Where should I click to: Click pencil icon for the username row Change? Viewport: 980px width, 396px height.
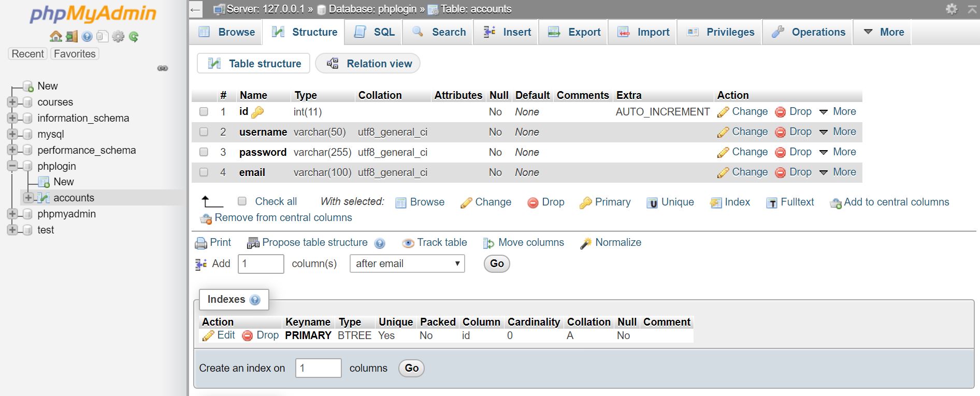coord(723,133)
